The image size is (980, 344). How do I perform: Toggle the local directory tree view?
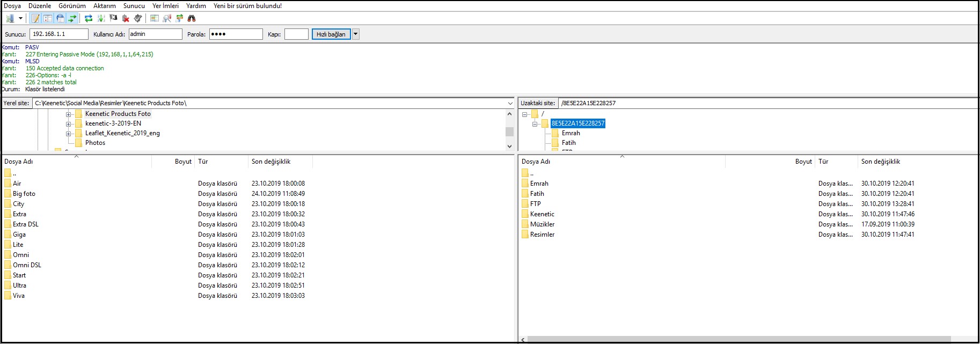click(x=48, y=18)
